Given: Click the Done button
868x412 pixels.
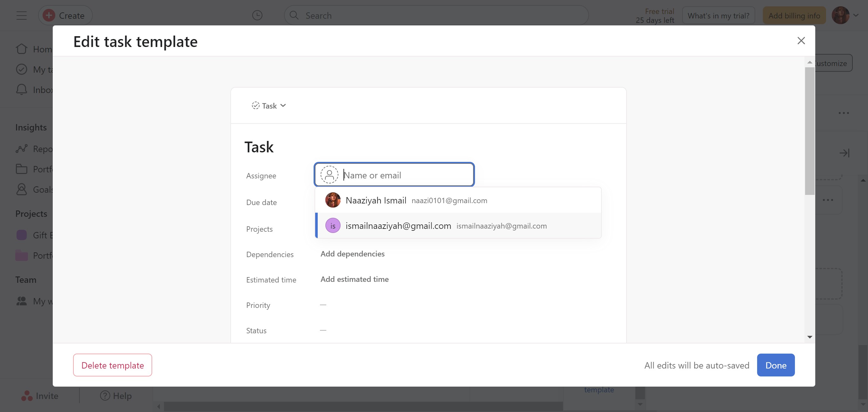Looking at the screenshot, I should pyautogui.click(x=775, y=365).
